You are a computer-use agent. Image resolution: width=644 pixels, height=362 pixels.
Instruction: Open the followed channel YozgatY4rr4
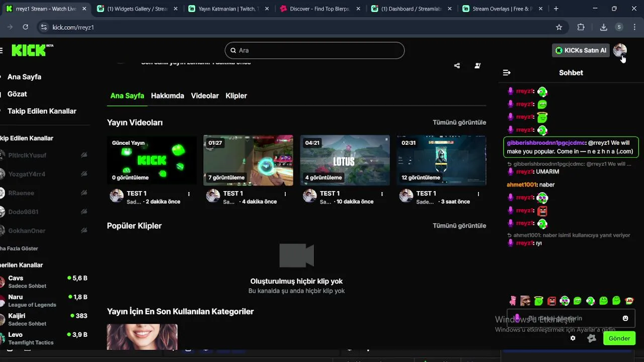(44, 174)
